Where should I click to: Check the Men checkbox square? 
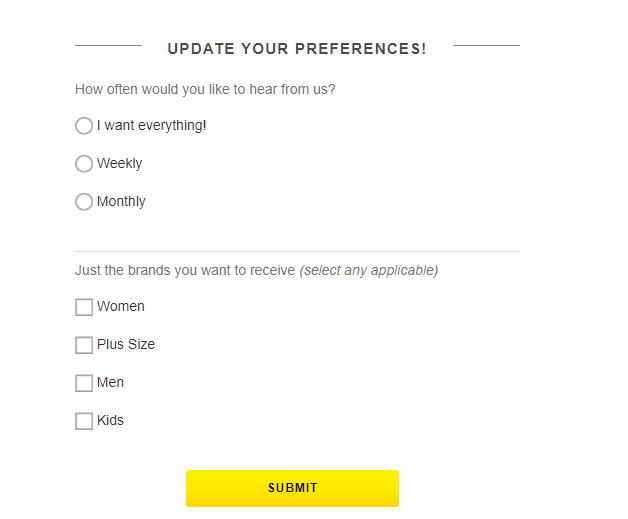click(84, 383)
